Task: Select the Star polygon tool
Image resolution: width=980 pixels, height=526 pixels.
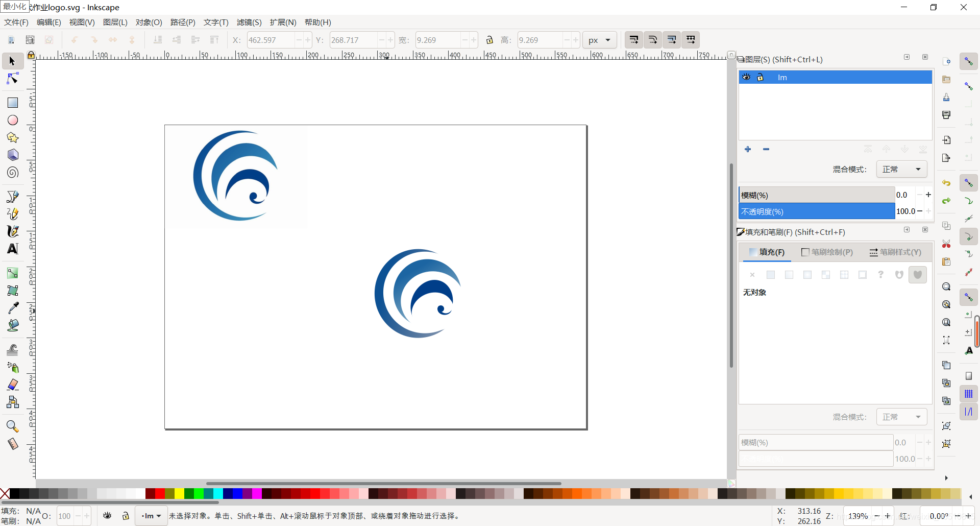Action: click(x=12, y=137)
